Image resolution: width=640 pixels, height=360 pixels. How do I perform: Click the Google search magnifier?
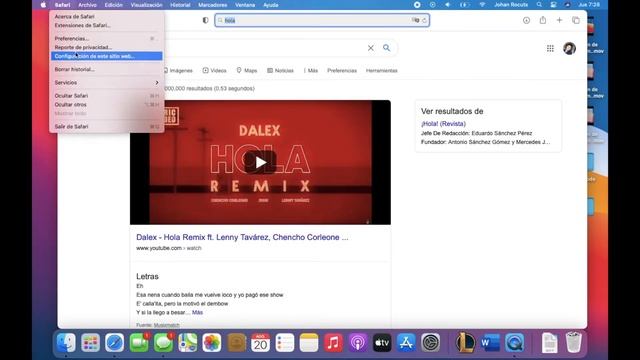click(x=387, y=48)
